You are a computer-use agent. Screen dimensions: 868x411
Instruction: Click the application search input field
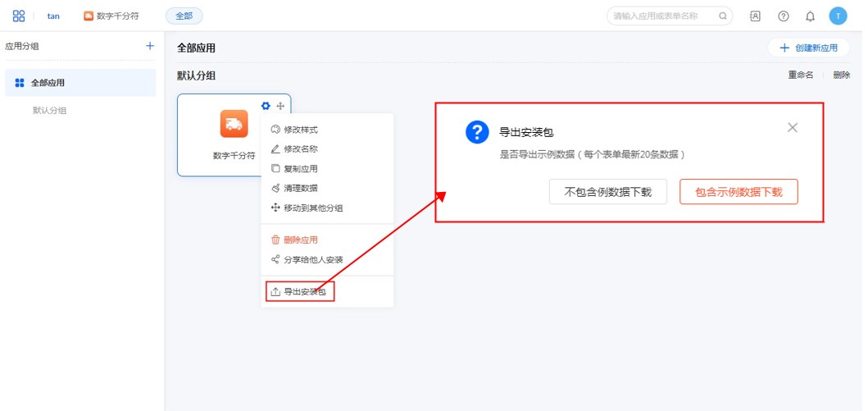[x=664, y=16]
